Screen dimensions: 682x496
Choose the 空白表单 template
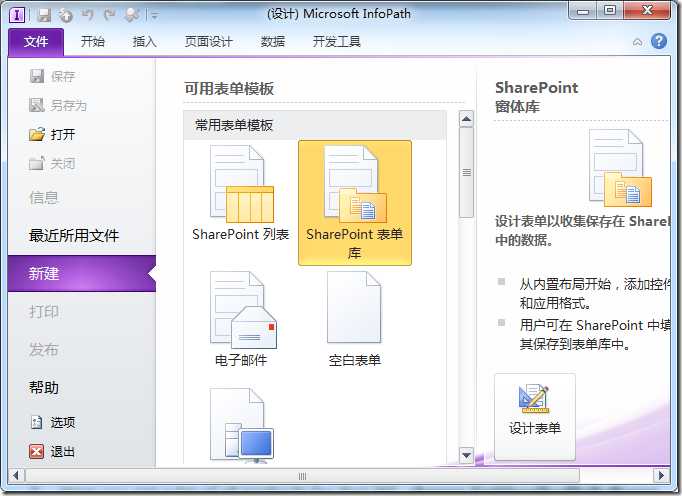click(x=354, y=319)
